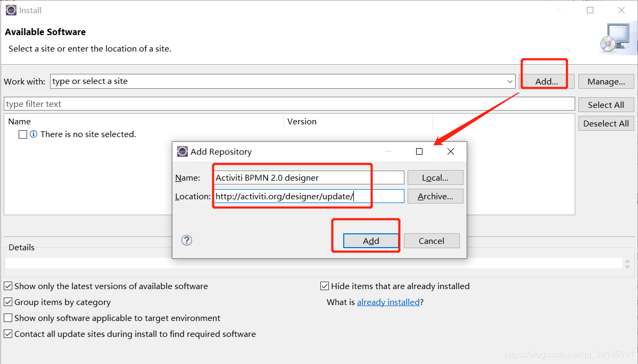The width and height of the screenshot is (638, 364).
Task: Click into the Location URL field
Action: (x=309, y=196)
